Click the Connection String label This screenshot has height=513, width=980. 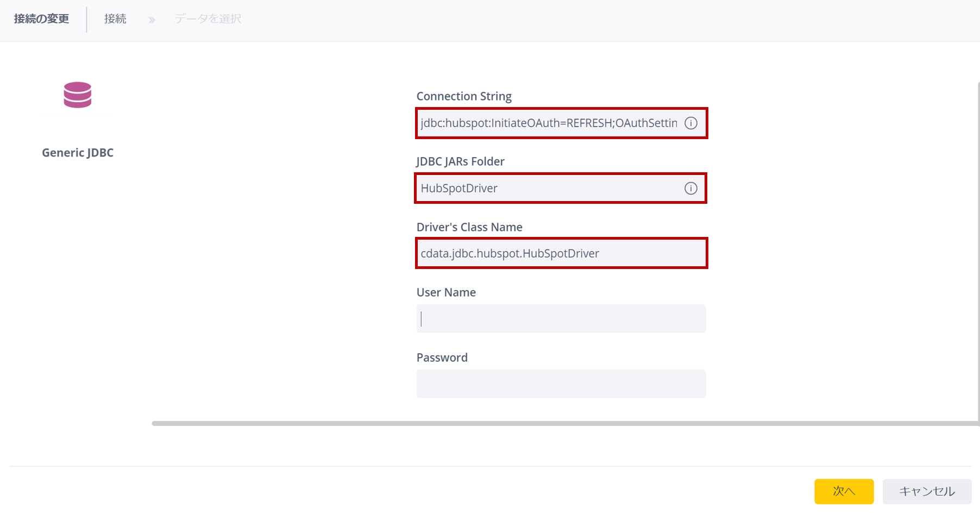pos(464,96)
